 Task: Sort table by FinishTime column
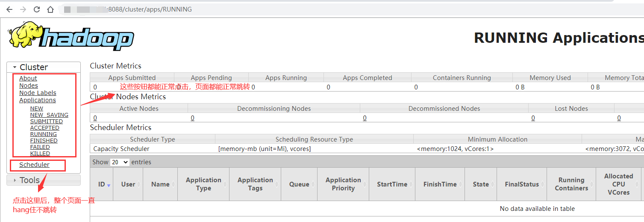click(x=440, y=184)
